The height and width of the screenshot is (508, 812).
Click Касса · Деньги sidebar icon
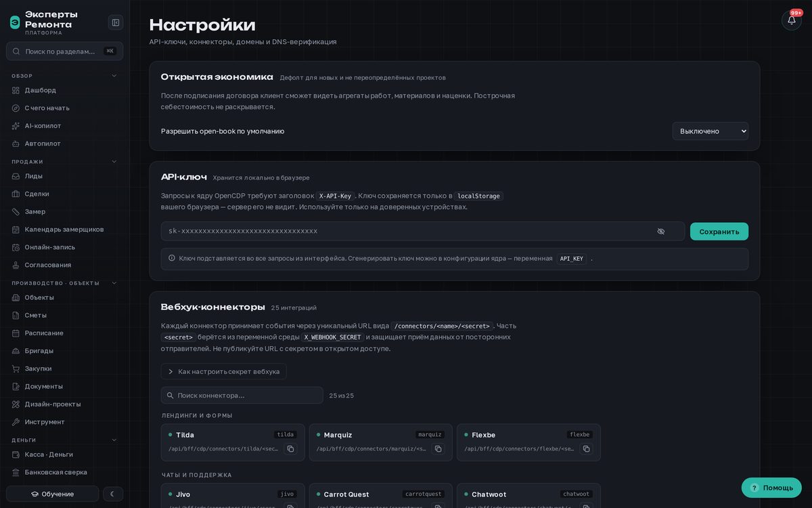pos(16,454)
